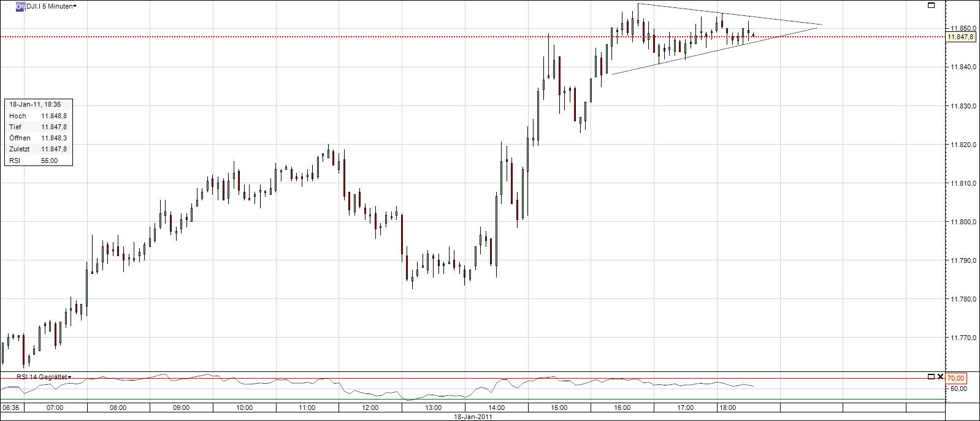The width and height of the screenshot is (980, 421).
Task: Click the Zuletzt row in the info box
Action: pyautogui.click(x=38, y=149)
